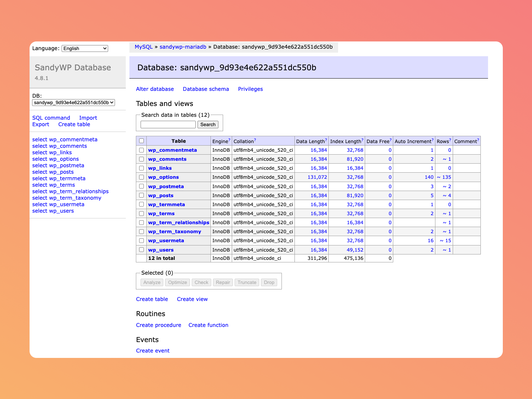The width and height of the screenshot is (532, 399).
Task: Open the Language dropdown
Action: click(85, 48)
